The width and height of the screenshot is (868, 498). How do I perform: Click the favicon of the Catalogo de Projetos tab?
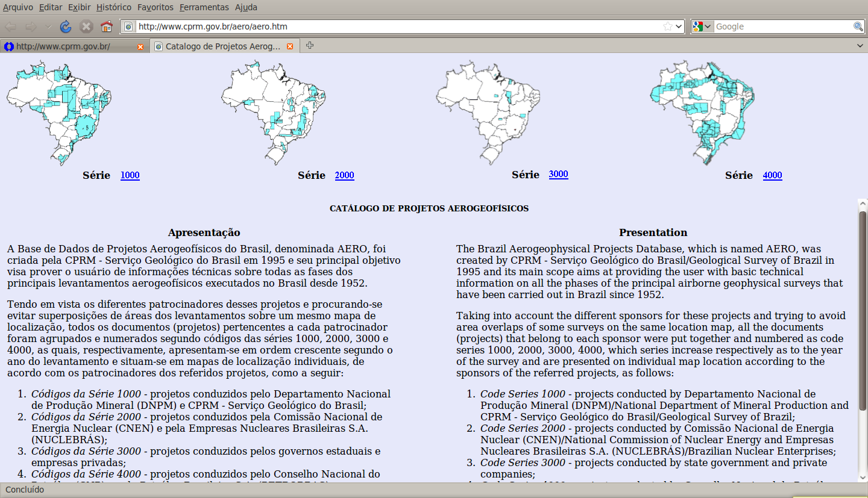click(x=159, y=46)
